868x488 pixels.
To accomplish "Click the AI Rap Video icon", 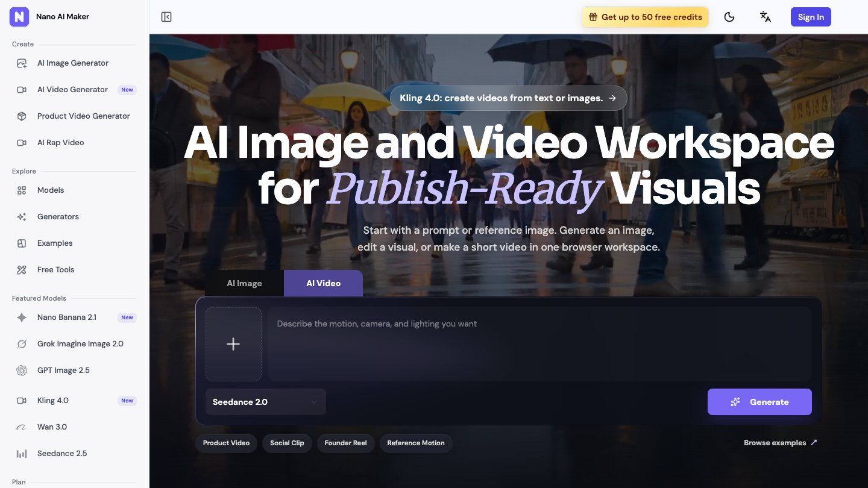I will coord(22,143).
